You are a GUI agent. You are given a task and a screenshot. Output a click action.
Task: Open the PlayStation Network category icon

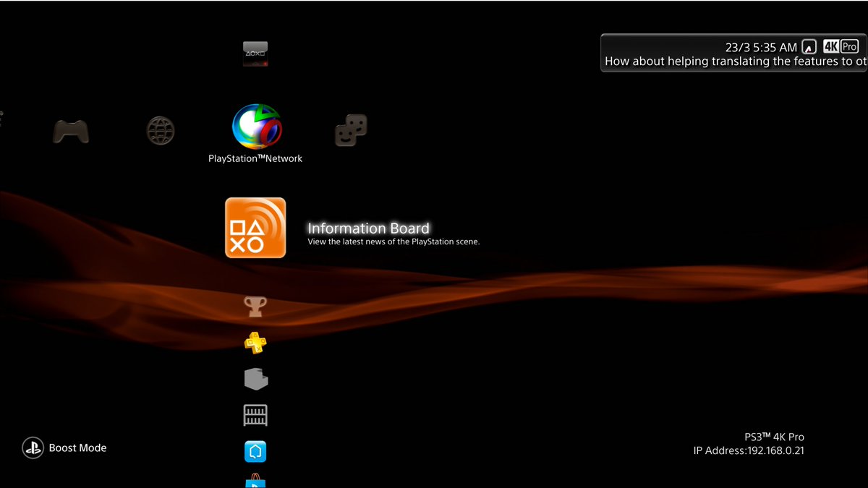[x=256, y=127]
